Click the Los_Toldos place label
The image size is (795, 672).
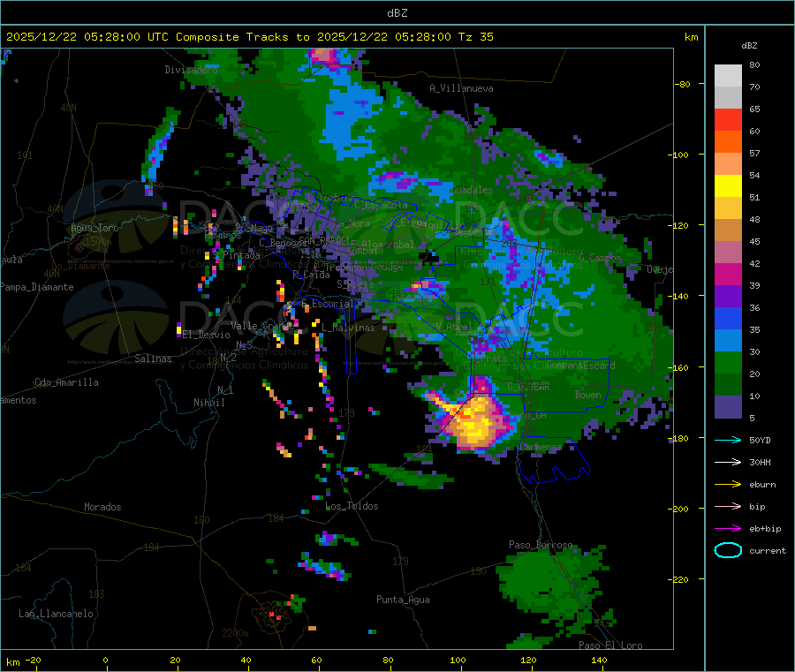pos(352,506)
